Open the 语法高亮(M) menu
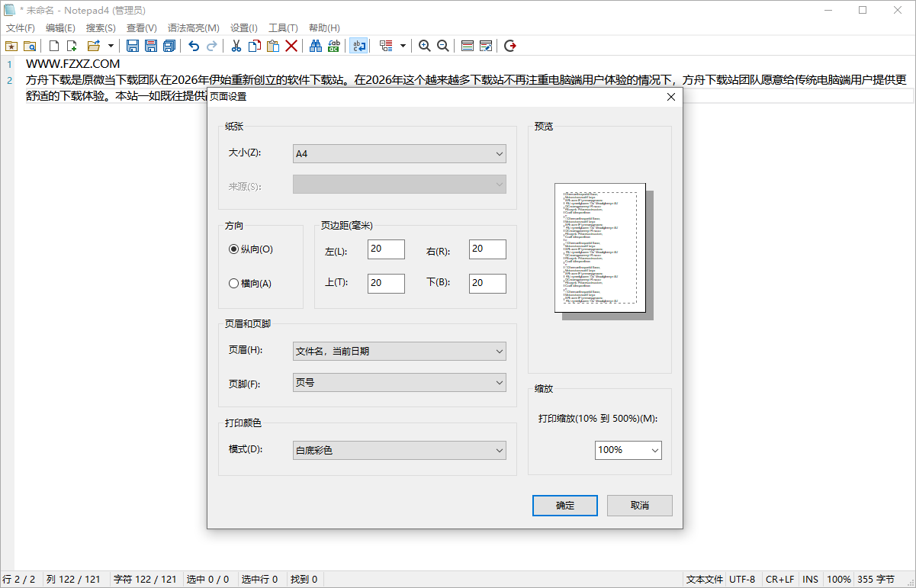The width and height of the screenshot is (916, 588). coord(193,27)
